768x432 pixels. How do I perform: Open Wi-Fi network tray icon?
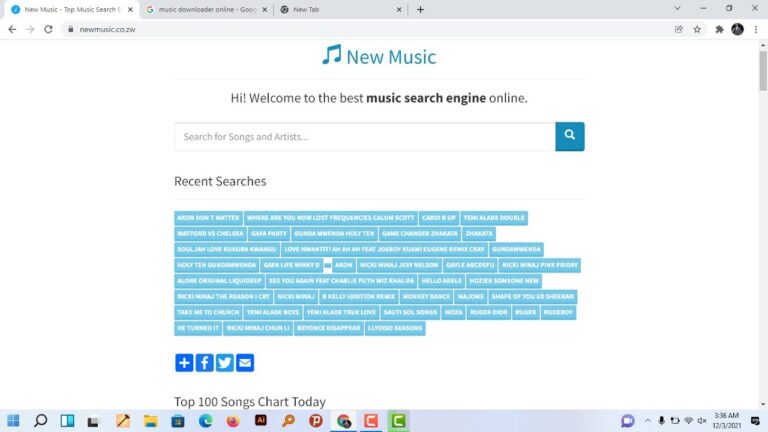689,421
